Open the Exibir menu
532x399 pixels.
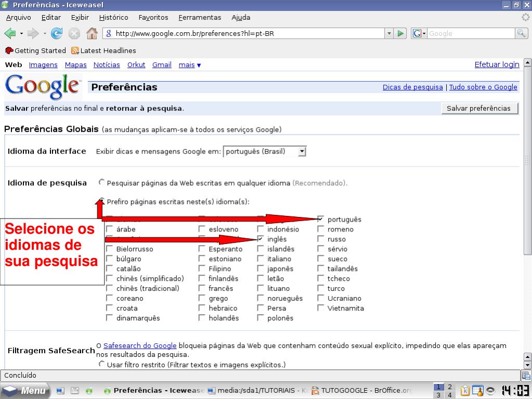(x=80, y=17)
